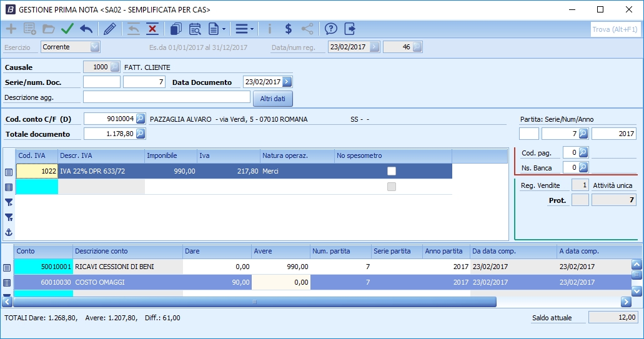The height and width of the screenshot is (339, 644).
Task: Click the blue undo arrow icon
Action: 86,29
